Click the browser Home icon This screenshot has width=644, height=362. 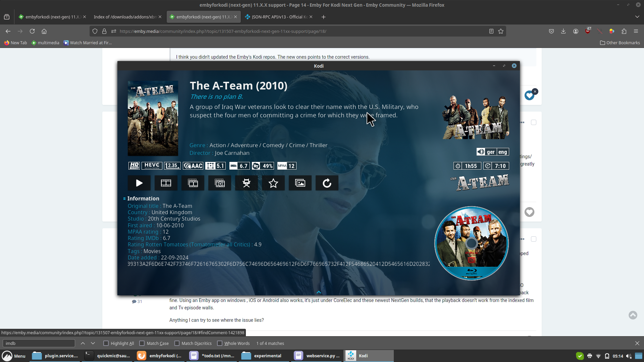pyautogui.click(x=44, y=31)
